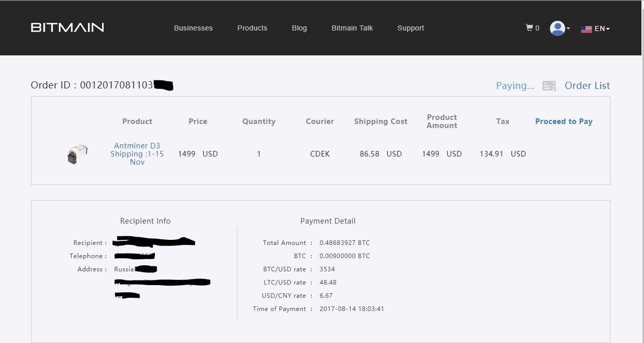Click the Bitmain logo
The width and height of the screenshot is (644, 343).
pos(67,27)
